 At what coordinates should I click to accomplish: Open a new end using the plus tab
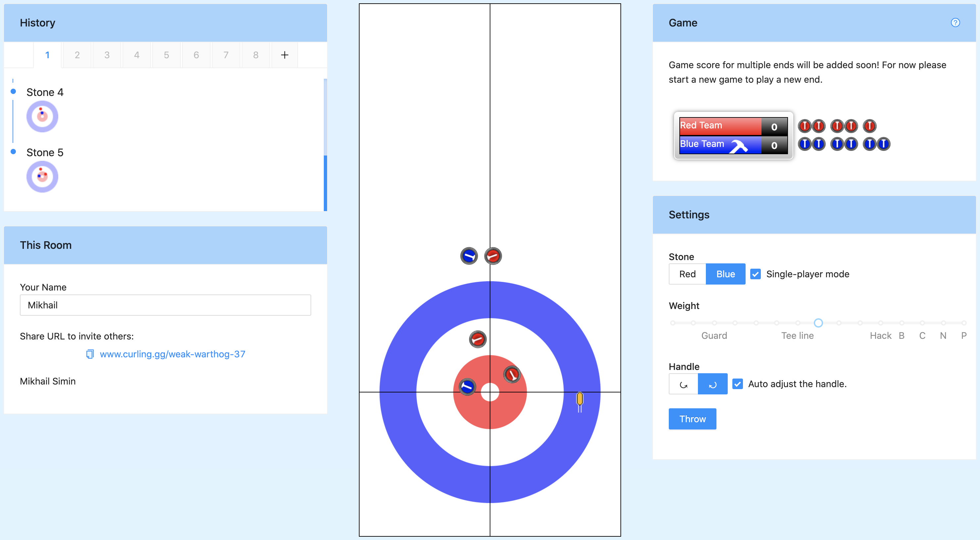(x=285, y=55)
